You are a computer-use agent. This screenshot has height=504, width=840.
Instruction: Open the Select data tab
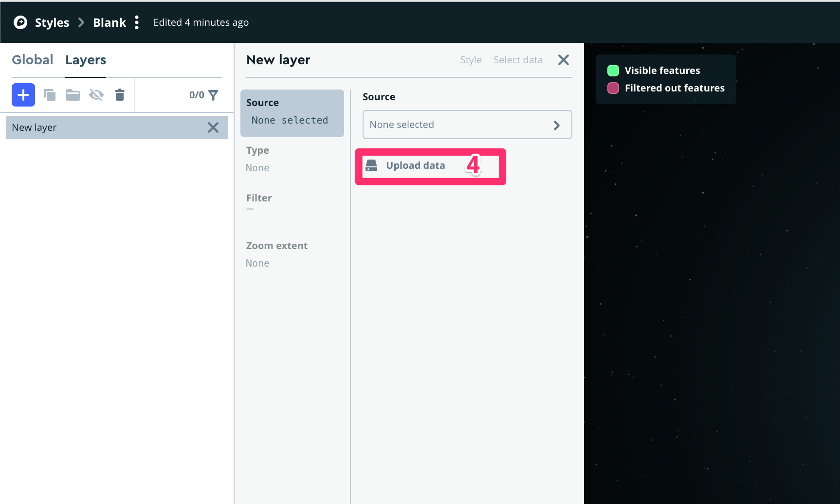518,60
